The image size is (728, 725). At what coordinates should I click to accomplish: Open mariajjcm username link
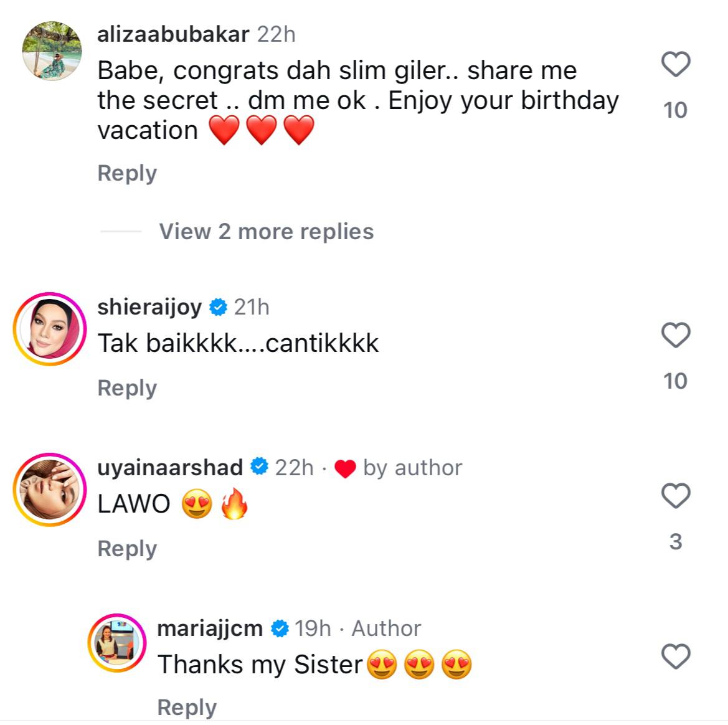(210, 628)
